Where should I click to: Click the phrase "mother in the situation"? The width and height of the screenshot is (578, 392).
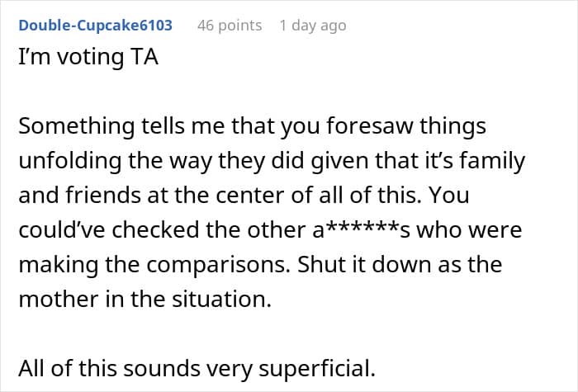click(145, 300)
